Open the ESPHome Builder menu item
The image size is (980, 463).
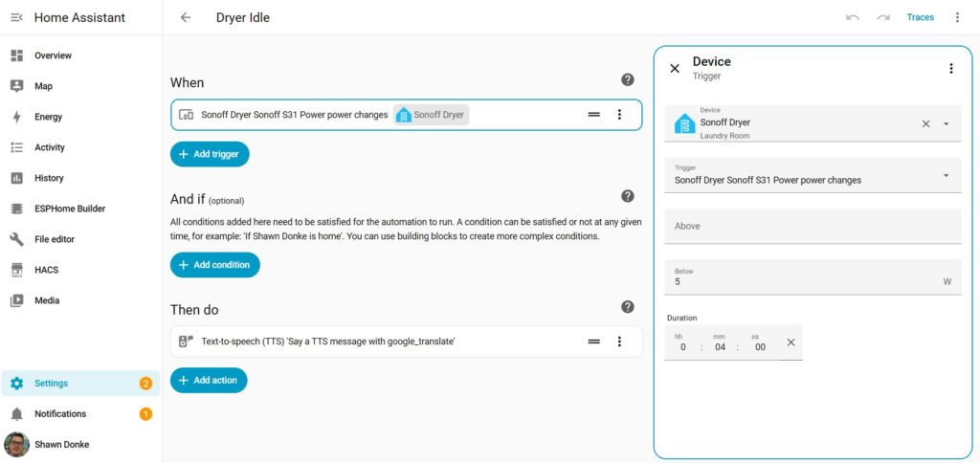(x=80, y=209)
